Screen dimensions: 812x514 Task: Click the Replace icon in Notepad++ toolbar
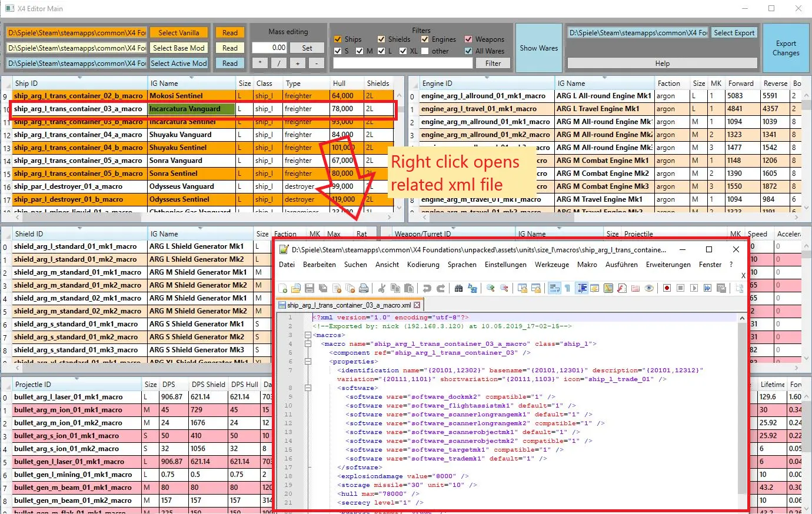coord(472,288)
